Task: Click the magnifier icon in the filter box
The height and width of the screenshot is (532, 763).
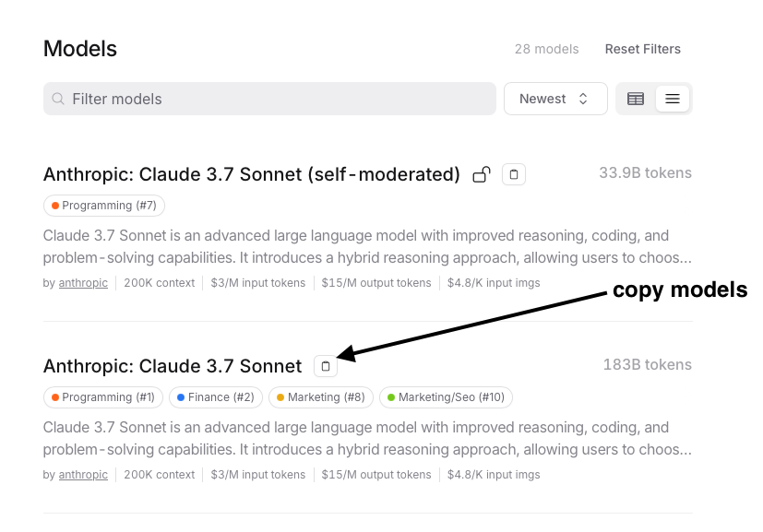Action: (58, 100)
